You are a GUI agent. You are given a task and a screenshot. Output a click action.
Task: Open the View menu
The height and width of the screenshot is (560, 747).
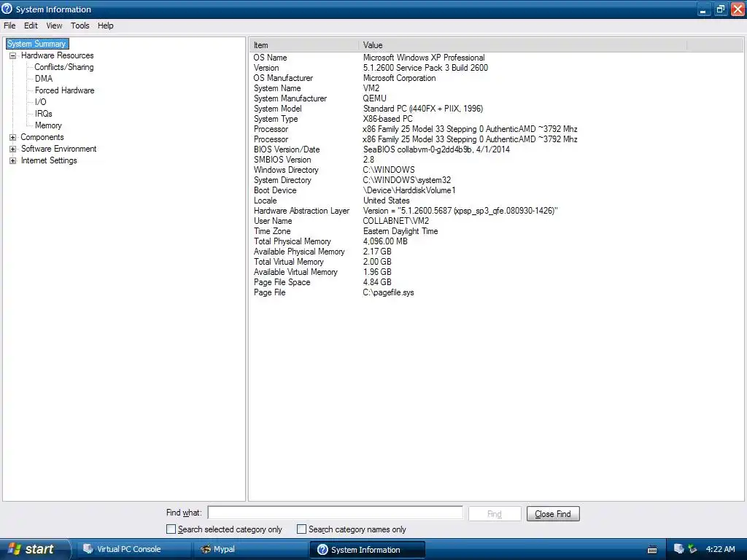coord(54,26)
